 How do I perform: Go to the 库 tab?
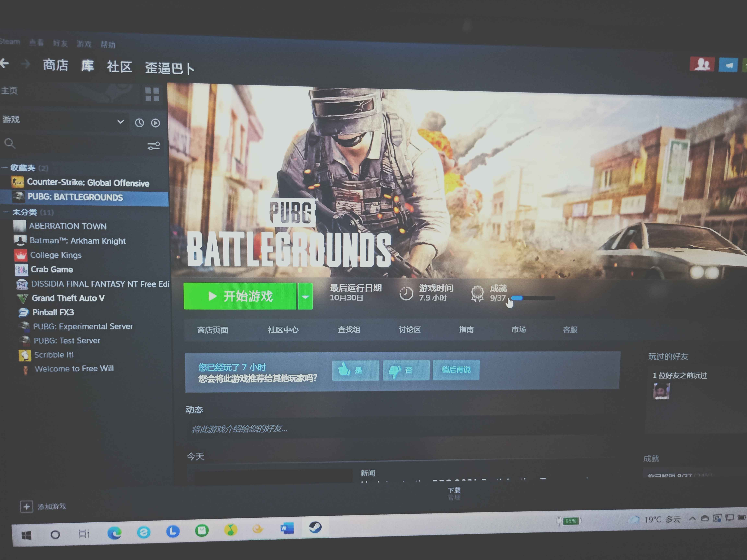coord(88,65)
